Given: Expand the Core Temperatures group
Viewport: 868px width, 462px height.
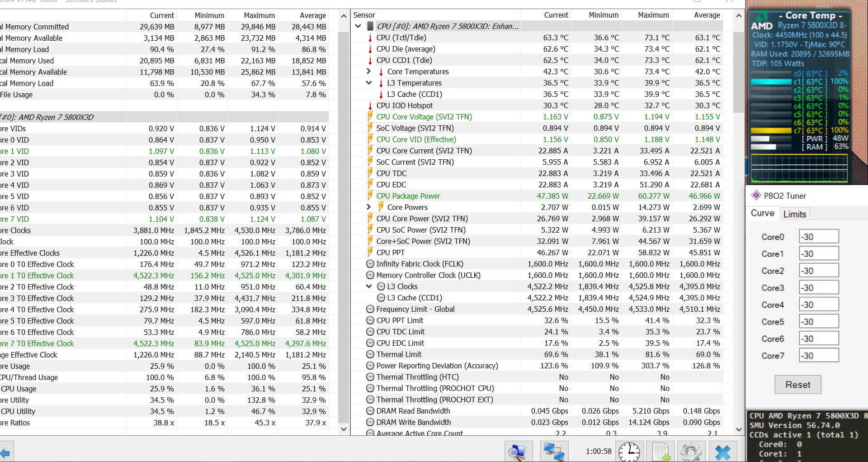Looking at the screenshot, I should pyautogui.click(x=369, y=71).
